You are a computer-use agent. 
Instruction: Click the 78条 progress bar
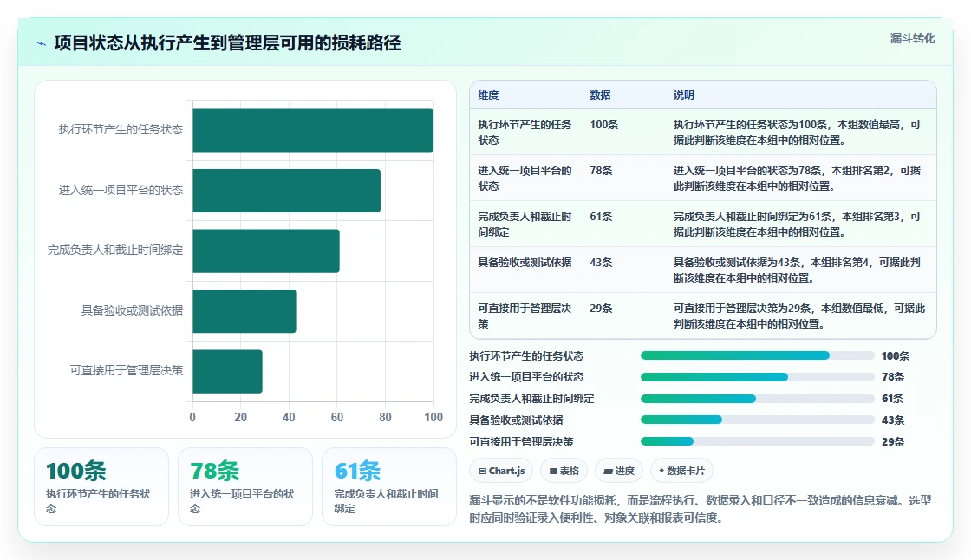coord(758,376)
